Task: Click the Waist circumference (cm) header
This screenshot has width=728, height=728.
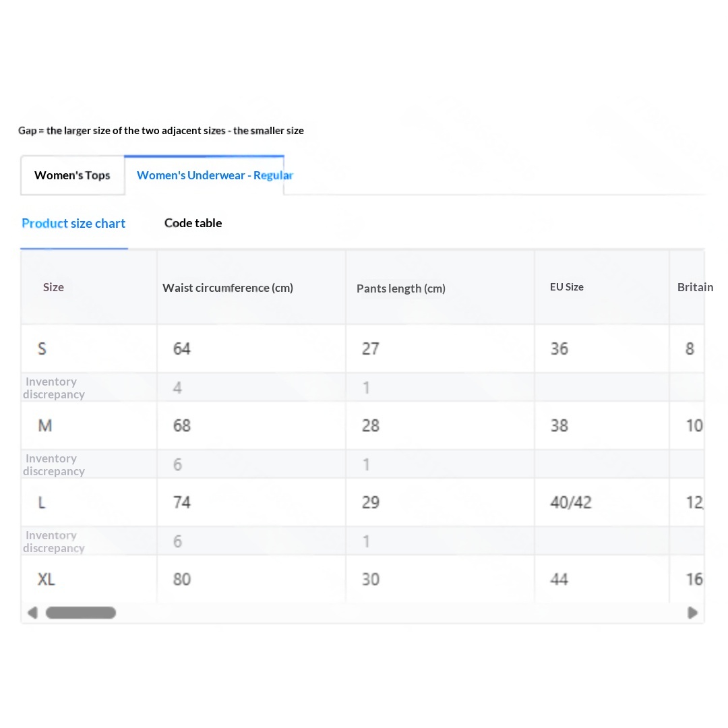Action: click(x=228, y=288)
